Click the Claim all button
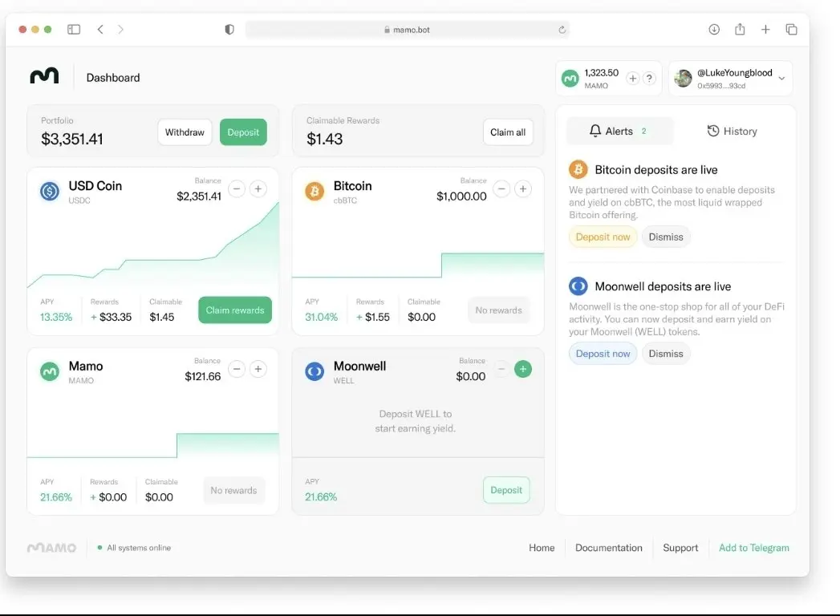The width and height of the screenshot is (840, 616). tap(508, 132)
